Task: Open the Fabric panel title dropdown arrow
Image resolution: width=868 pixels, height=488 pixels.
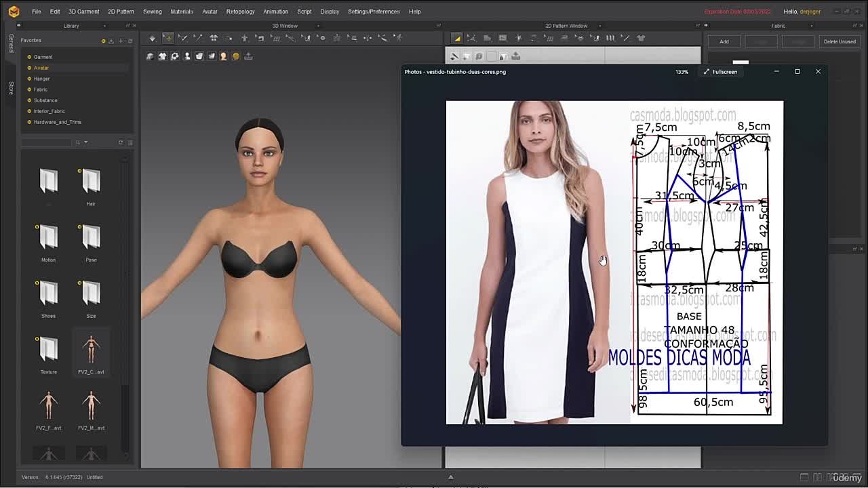Action: point(812,26)
